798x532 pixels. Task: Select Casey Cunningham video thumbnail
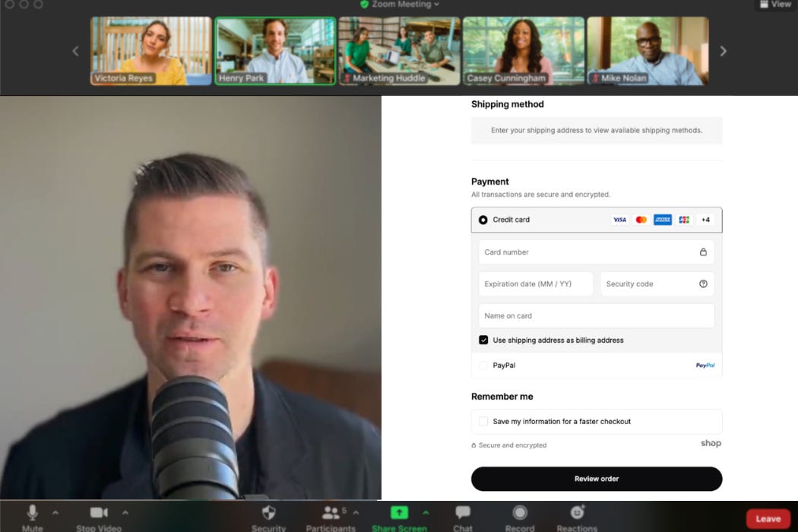(x=524, y=51)
